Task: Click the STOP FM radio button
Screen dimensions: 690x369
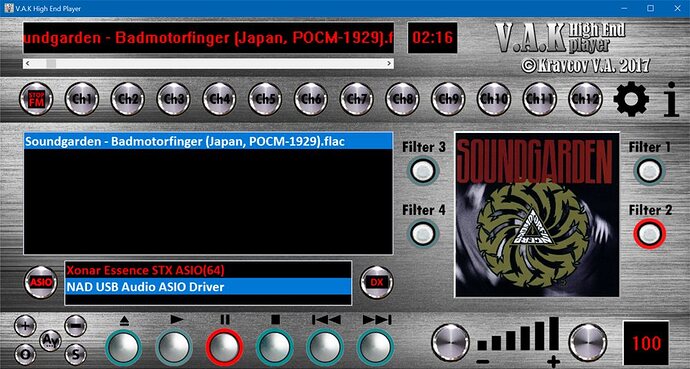Action: (x=36, y=99)
